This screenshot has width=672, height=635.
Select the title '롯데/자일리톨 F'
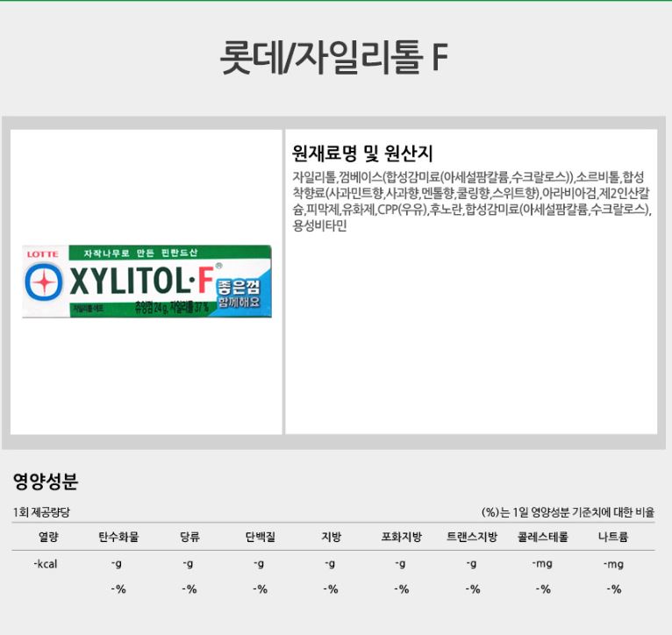334,56
